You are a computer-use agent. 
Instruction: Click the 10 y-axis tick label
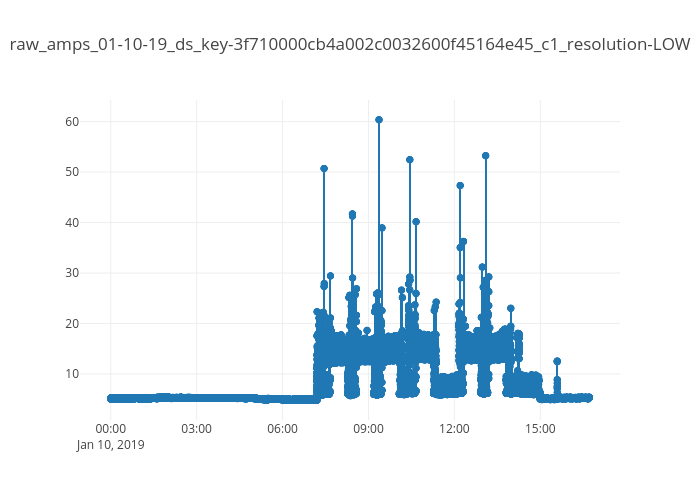[73, 374]
